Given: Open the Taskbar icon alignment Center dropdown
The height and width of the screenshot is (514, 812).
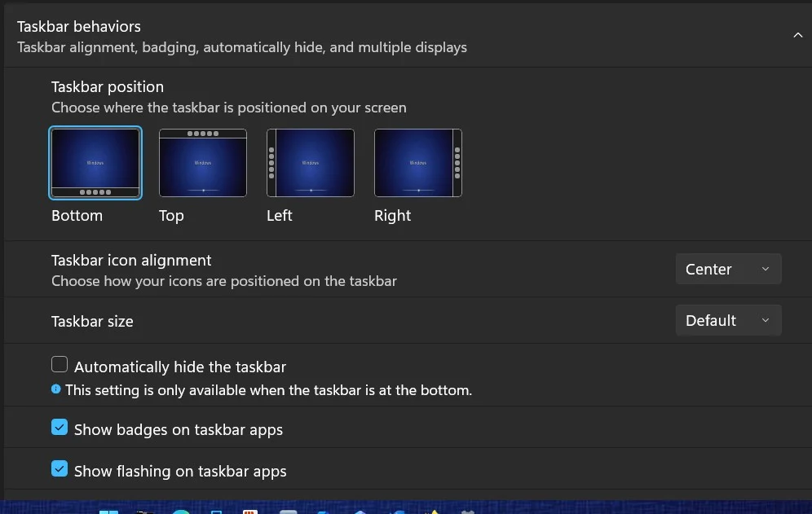Looking at the screenshot, I should click(728, 269).
